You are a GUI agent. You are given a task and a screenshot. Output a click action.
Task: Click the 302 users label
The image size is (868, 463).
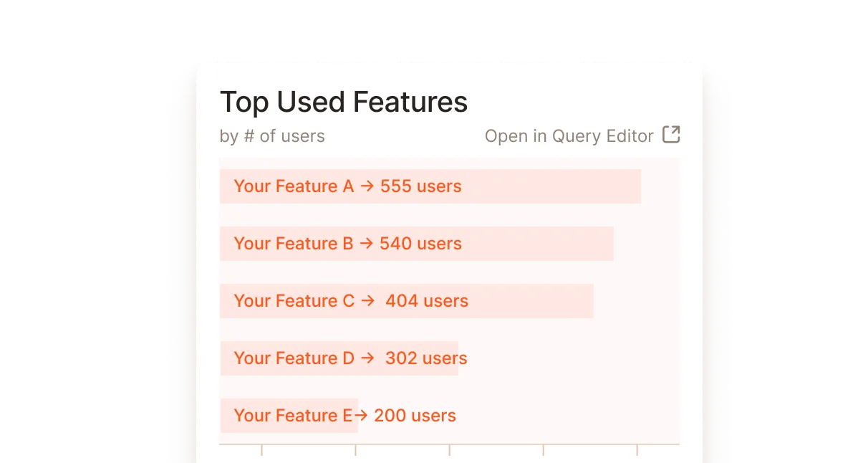(x=425, y=358)
